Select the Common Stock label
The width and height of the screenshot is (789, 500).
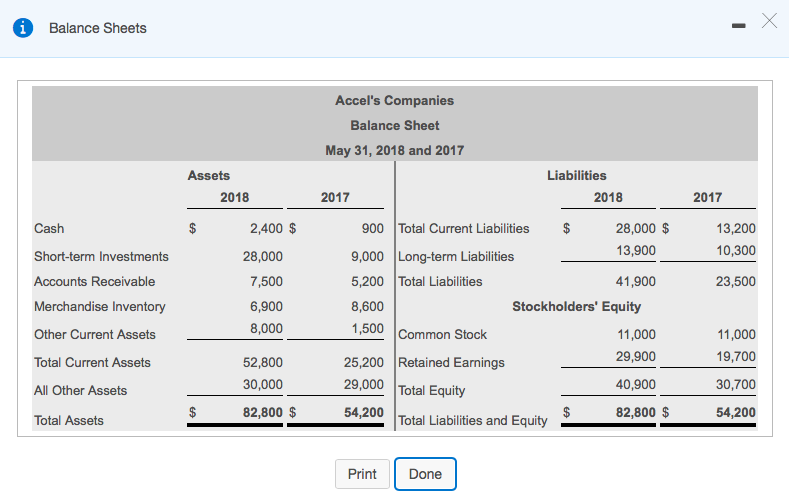point(442,335)
